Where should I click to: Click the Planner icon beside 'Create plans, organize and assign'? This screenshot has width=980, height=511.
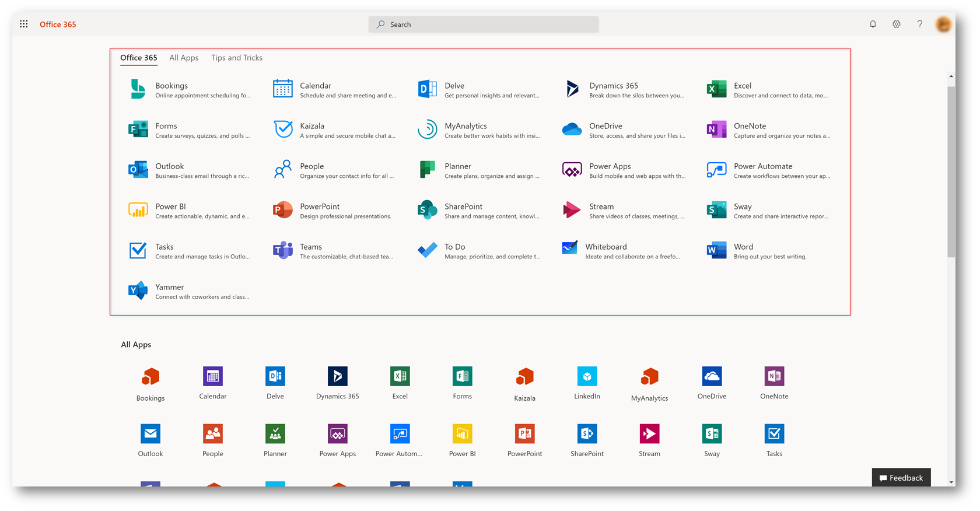(428, 170)
